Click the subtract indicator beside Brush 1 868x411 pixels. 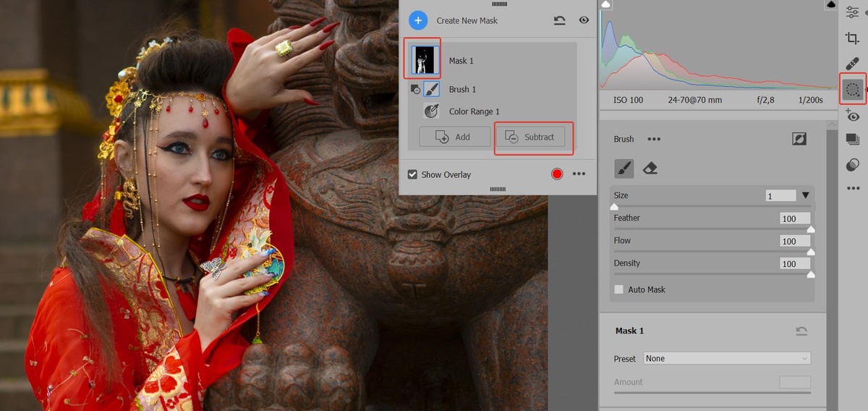tap(414, 89)
